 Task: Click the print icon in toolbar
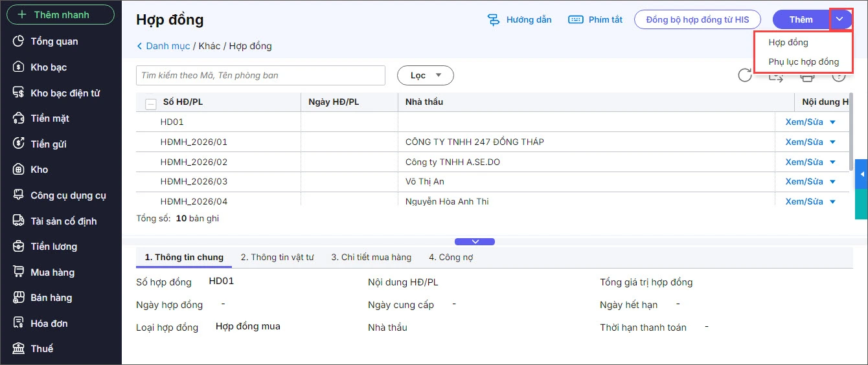point(807,76)
